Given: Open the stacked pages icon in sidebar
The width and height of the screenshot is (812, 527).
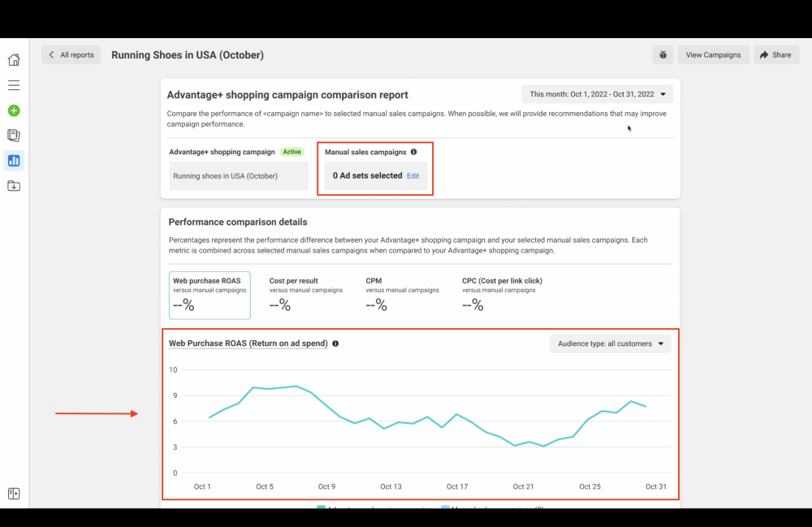Looking at the screenshot, I should pos(14,136).
